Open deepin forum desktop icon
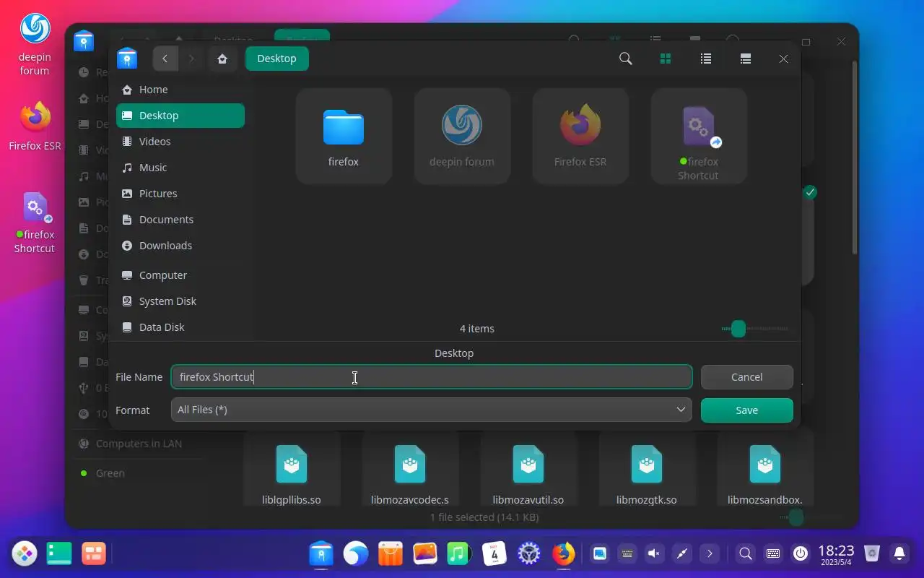The image size is (924, 578). 35,44
